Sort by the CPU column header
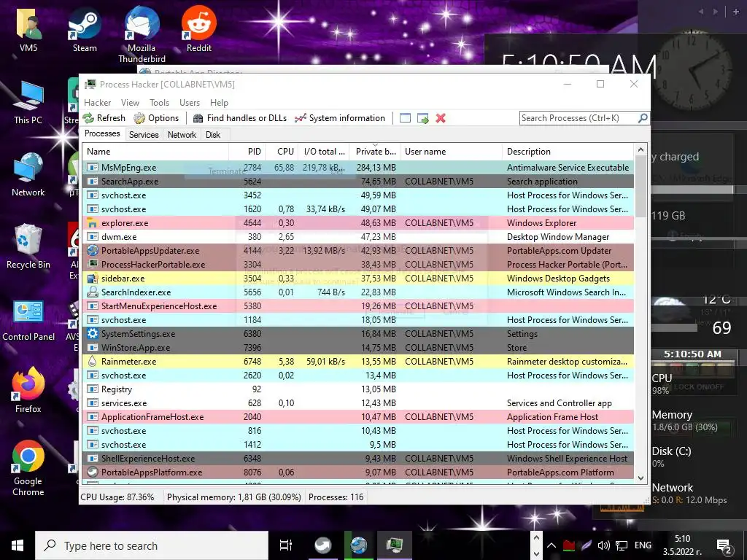Image resolution: width=747 pixels, height=560 pixels. 282,152
